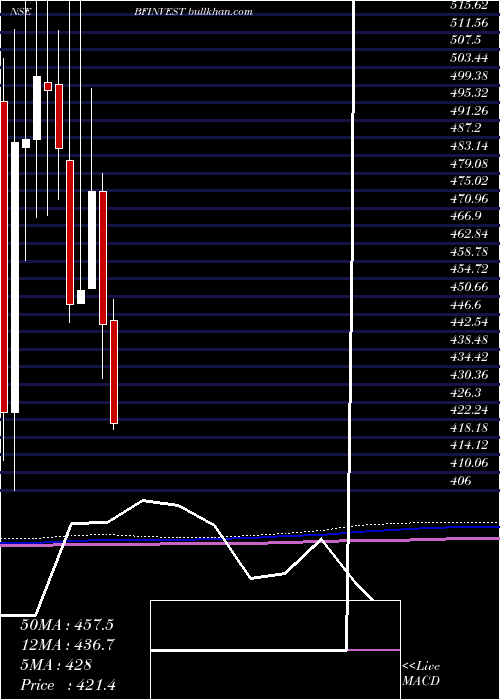Image resolution: width=500 pixels, height=700 pixels.
Task: Select the 430.36 price label
Action: tap(469, 374)
